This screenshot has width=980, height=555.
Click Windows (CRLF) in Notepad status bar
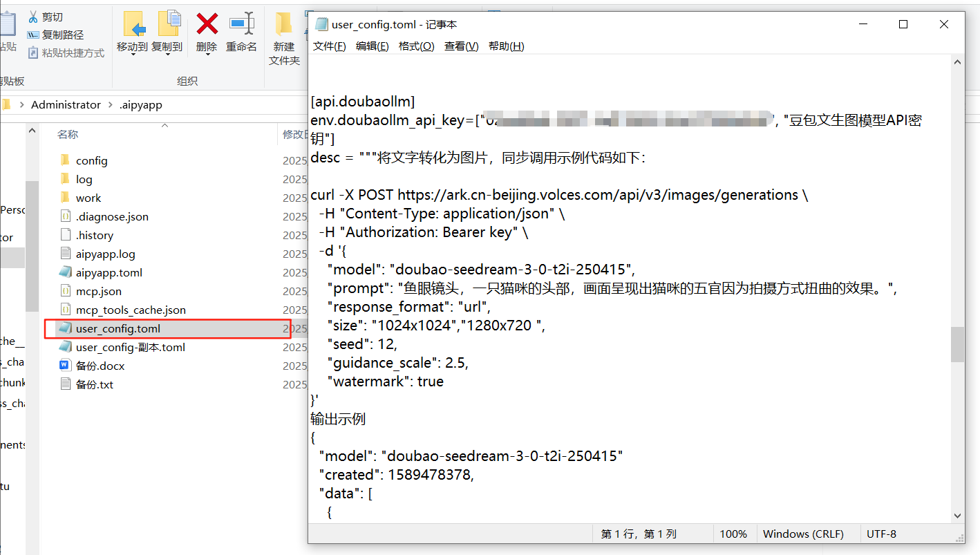tap(803, 534)
